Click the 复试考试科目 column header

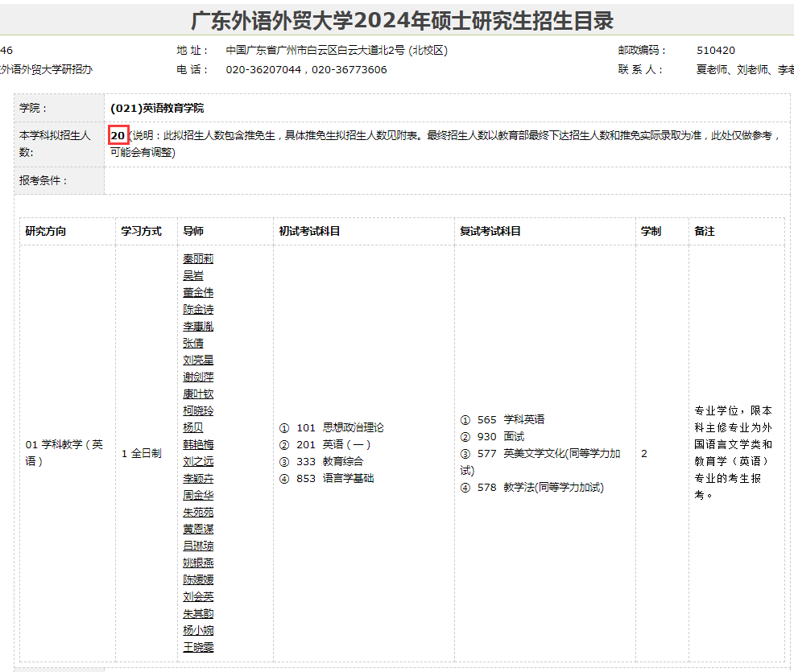(490, 231)
